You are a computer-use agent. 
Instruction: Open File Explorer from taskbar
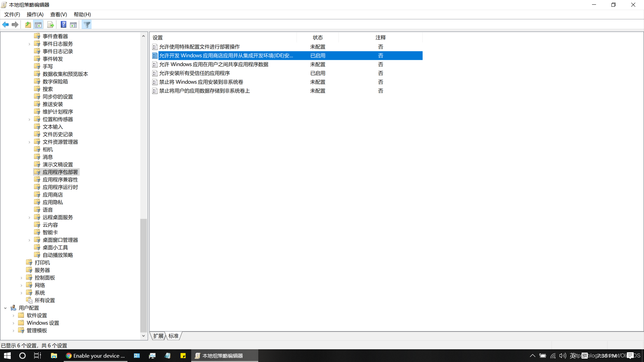[54, 356]
